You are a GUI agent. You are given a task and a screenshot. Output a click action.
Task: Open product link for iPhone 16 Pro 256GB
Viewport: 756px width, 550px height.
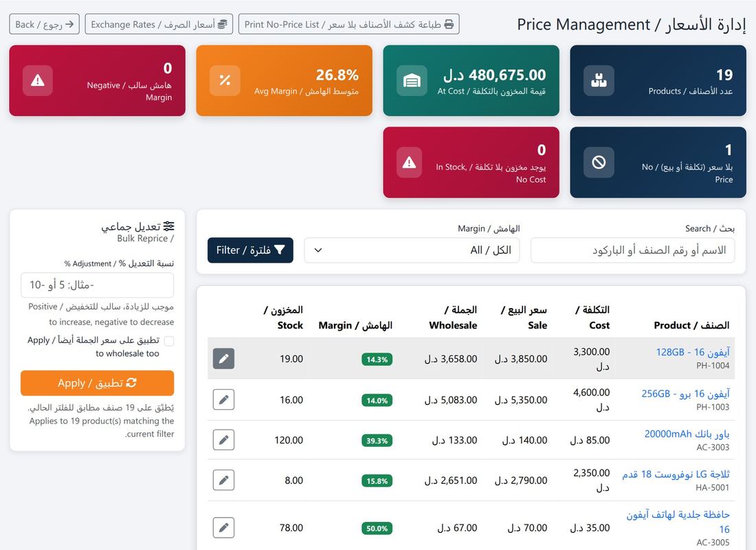coord(686,394)
